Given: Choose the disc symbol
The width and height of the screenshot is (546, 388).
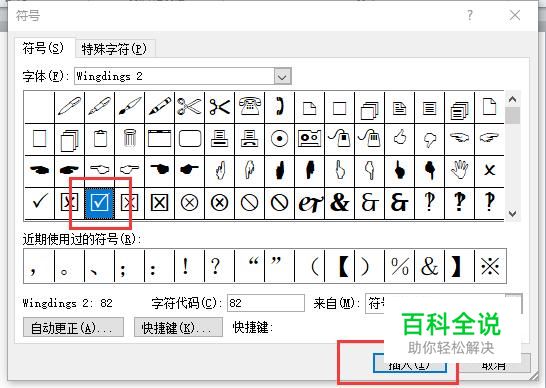Looking at the screenshot, I should pyautogui.click(x=279, y=139).
